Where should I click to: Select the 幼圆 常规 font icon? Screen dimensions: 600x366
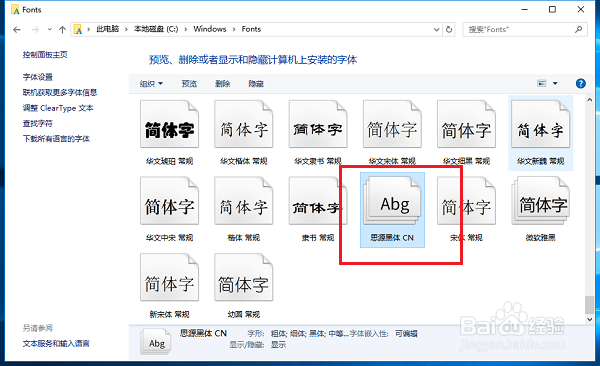pyautogui.click(x=243, y=277)
